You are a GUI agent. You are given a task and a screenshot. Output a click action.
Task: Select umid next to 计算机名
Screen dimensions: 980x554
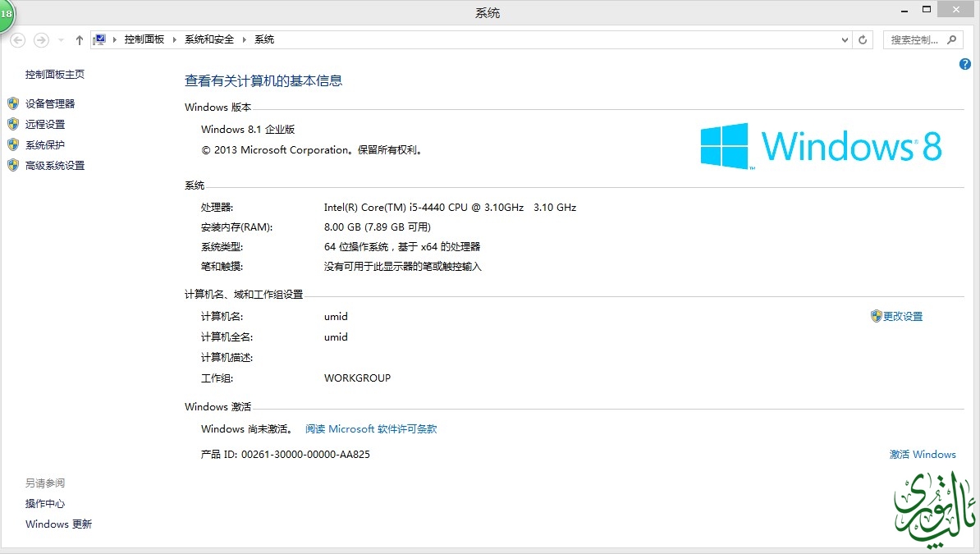336,316
